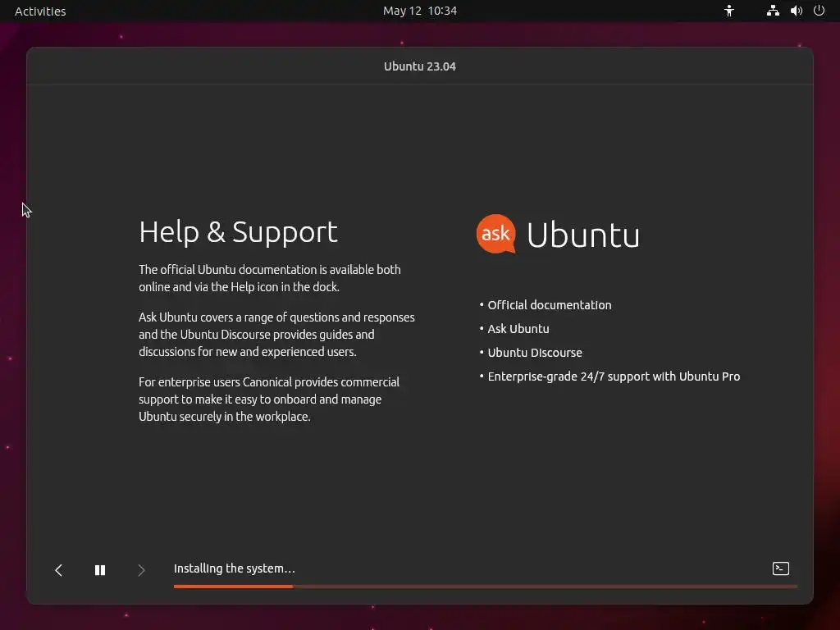Advance to the next installer slide

141,570
